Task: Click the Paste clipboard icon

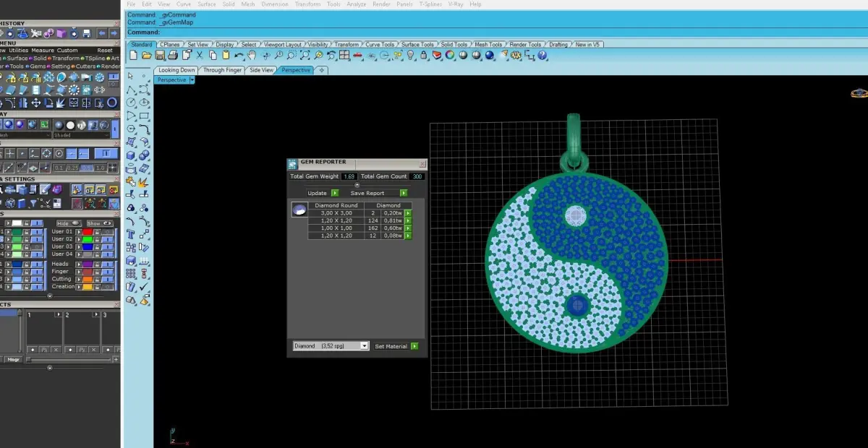Action: [x=226, y=55]
